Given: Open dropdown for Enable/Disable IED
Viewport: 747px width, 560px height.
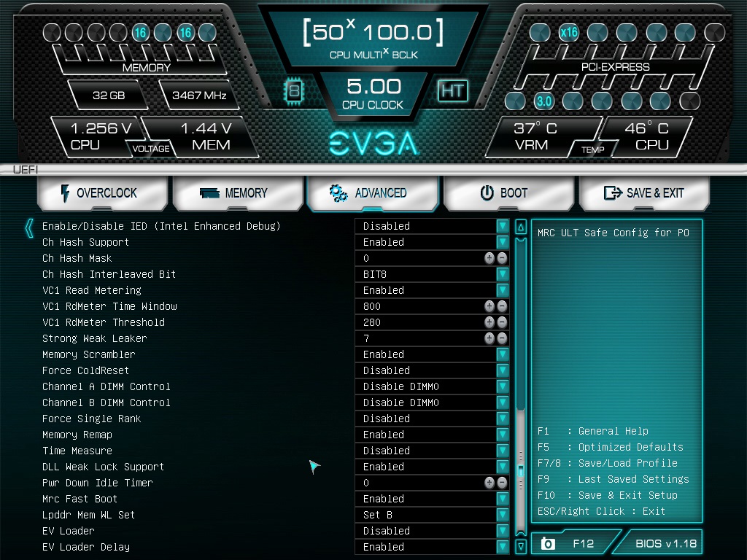Looking at the screenshot, I should pos(502,226).
